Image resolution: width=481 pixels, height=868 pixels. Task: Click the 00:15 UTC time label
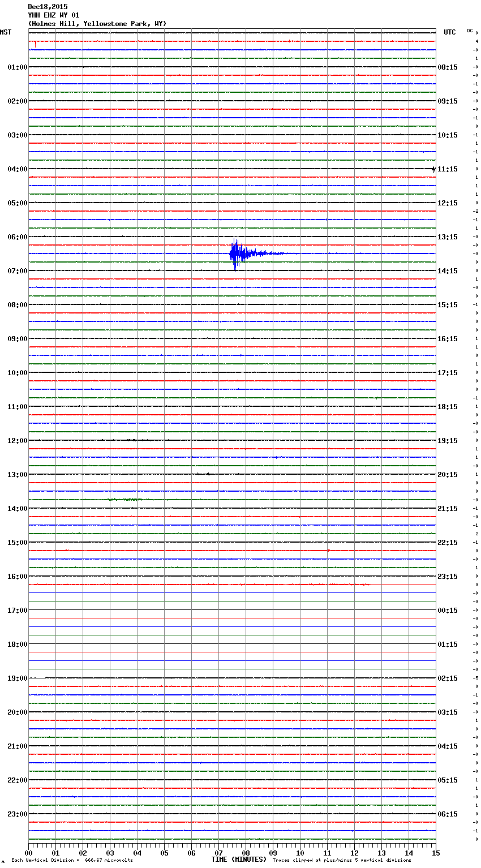[448, 611]
